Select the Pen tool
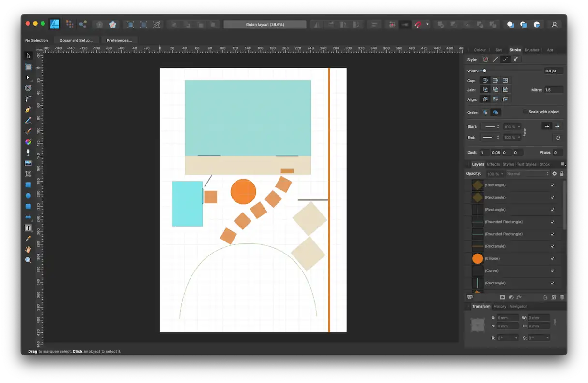Image resolution: width=588 pixels, height=383 pixels. (29, 110)
